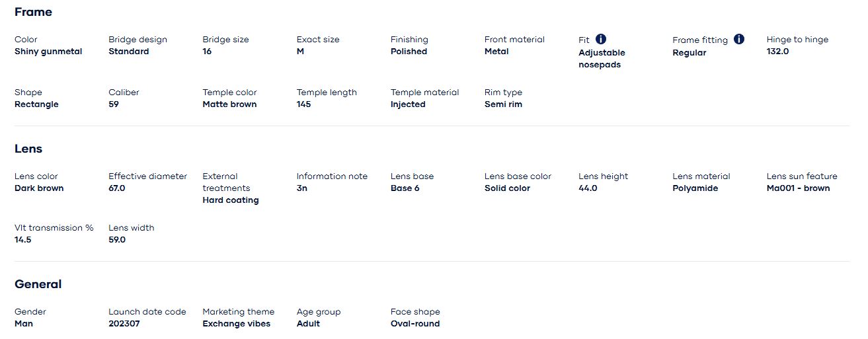Select the Dark brown lens color value
Image resolution: width=868 pixels, height=339 pixels.
tap(39, 188)
